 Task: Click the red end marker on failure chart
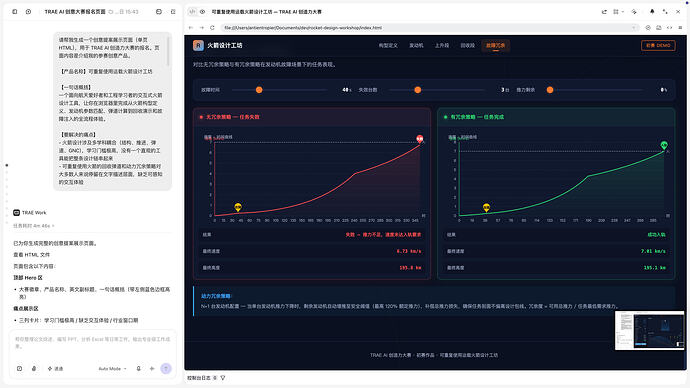pos(420,139)
